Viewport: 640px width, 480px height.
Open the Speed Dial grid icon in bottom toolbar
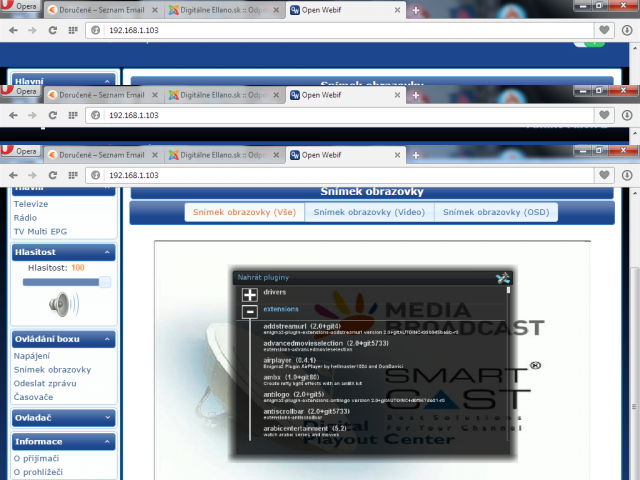73,175
